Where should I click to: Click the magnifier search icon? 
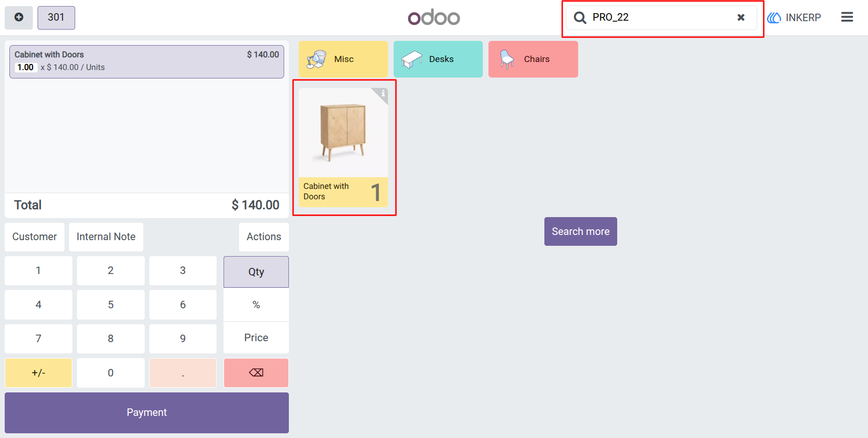tap(580, 18)
